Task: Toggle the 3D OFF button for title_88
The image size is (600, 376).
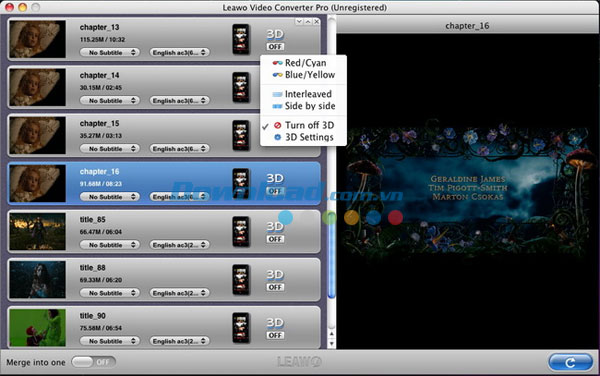Action: (275, 287)
